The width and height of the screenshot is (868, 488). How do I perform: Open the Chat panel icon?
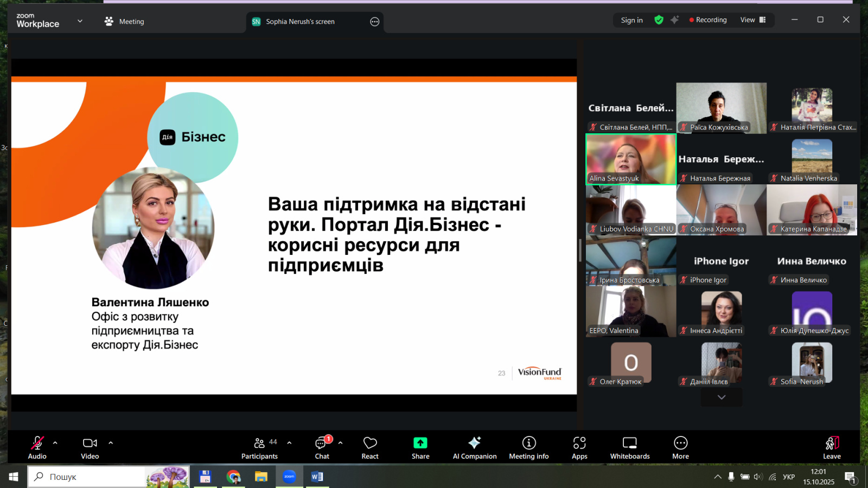click(322, 444)
